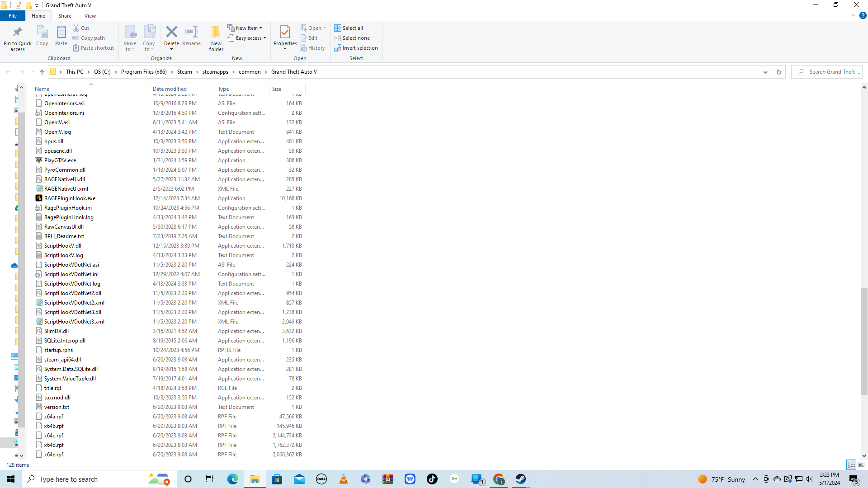Create a New folder from ribbon

(216, 38)
